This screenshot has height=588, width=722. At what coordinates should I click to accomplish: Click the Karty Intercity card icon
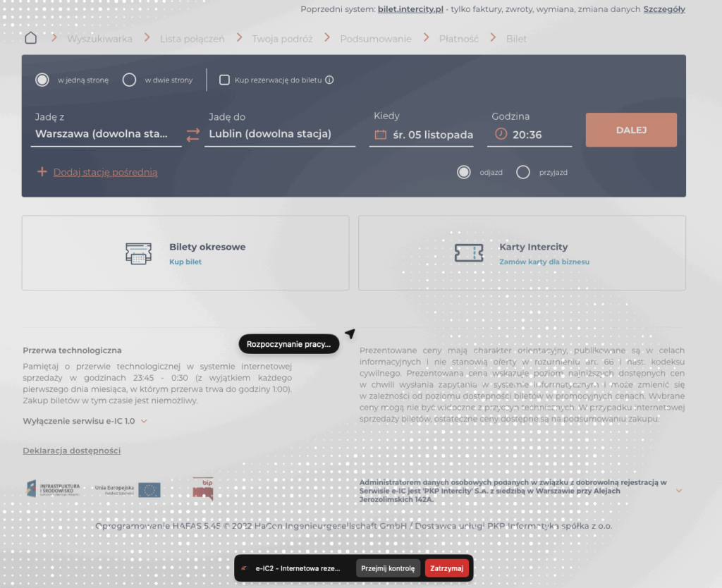[469, 253]
